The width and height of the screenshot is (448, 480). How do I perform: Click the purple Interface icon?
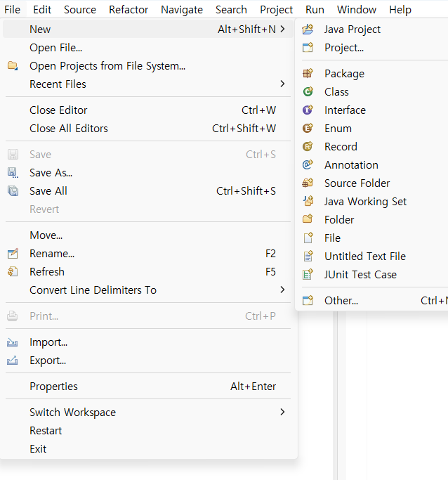click(x=308, y=110)
